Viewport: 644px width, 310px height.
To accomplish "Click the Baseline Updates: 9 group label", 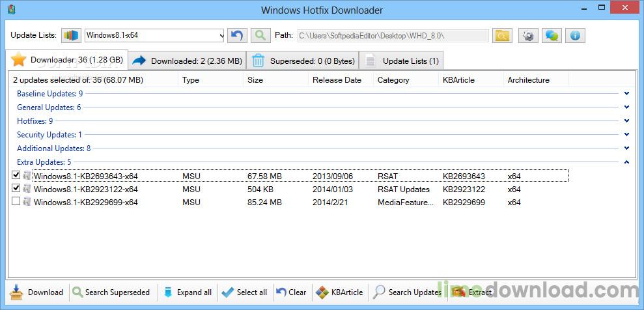I will pos(49,94).
